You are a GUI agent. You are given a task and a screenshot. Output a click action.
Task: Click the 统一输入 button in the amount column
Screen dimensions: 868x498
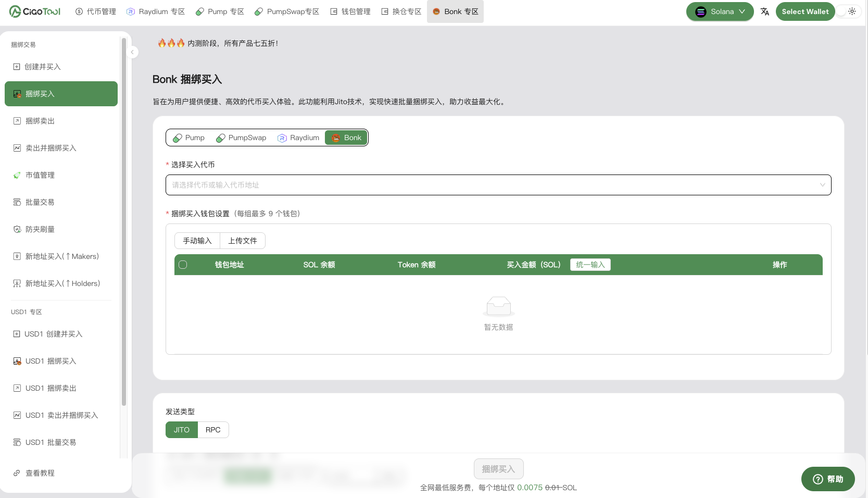click(x=590, y=265)
